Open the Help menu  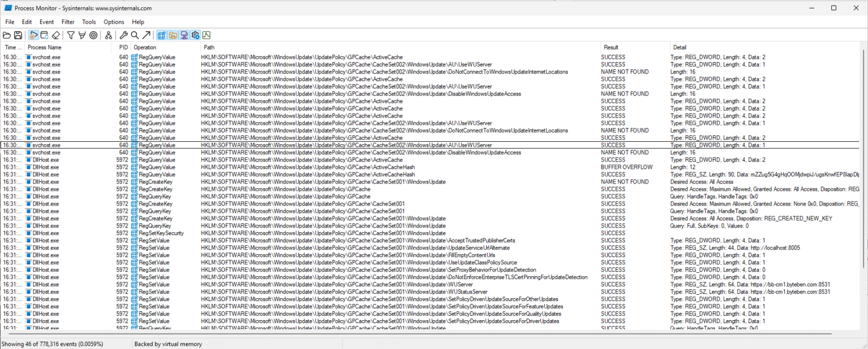[x=138, y=21]
